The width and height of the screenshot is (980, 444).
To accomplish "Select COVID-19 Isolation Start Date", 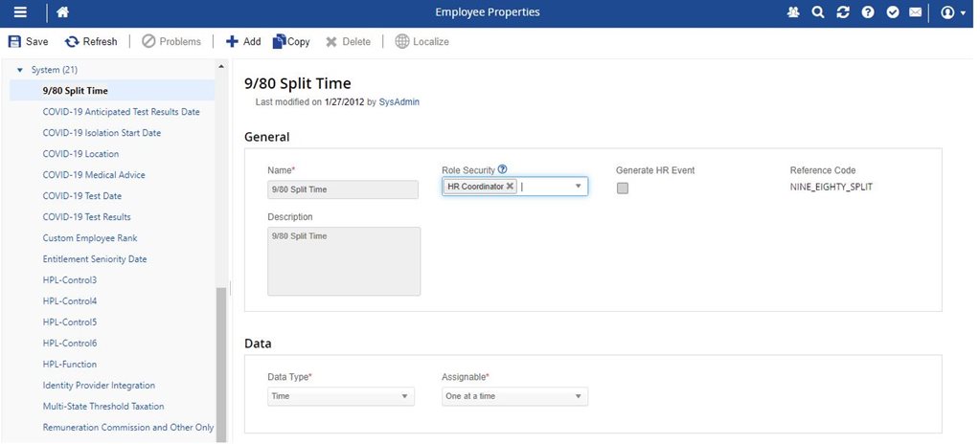I will coord(102,133).
